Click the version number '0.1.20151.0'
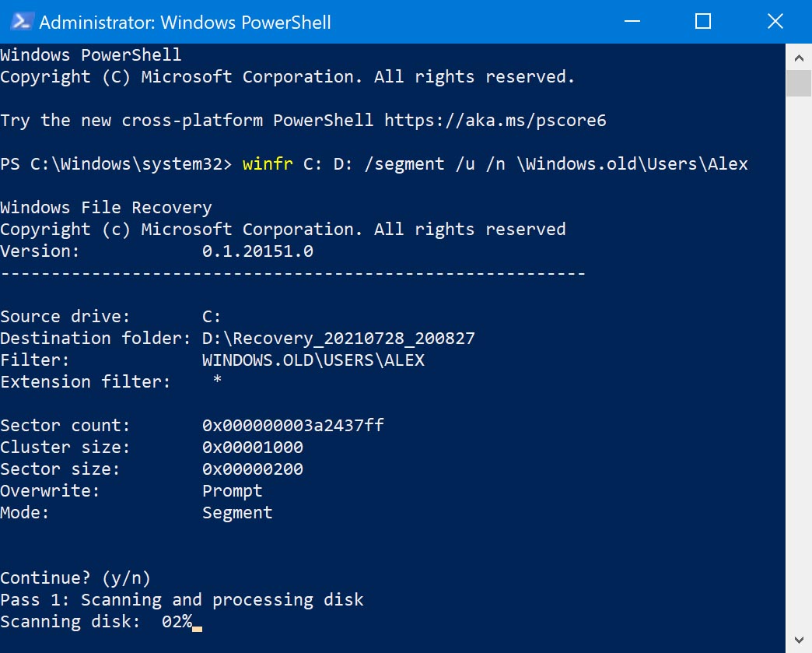This screenshot has height=653, width=812. (x=257, y=251)
